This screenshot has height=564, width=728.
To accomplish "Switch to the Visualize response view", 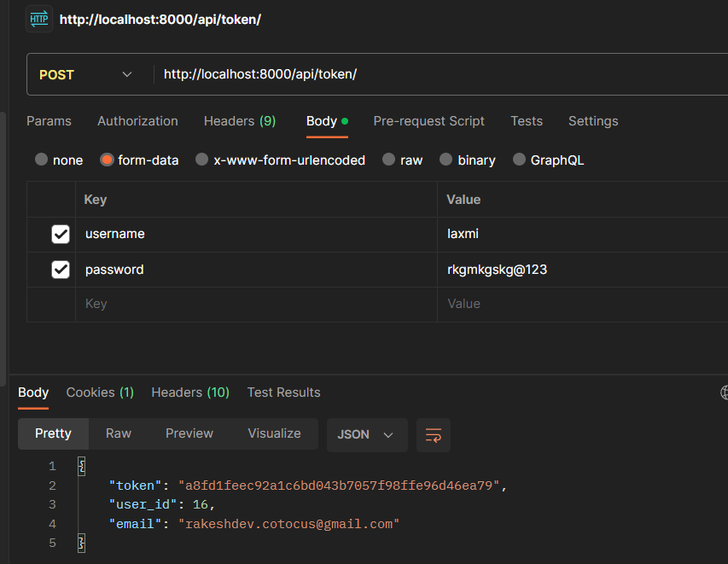I will (x=275, y=433).
